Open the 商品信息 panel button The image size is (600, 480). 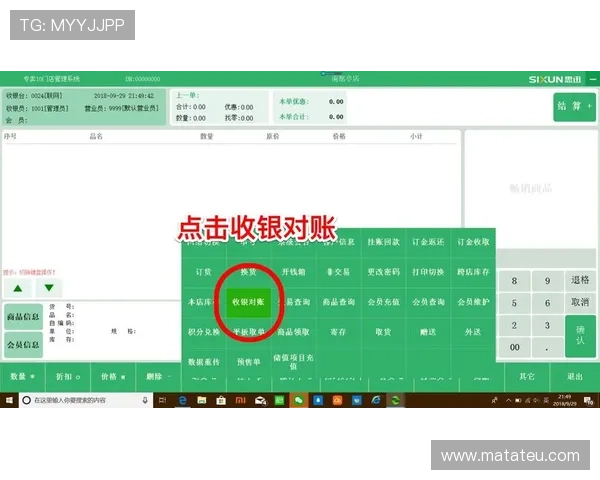point(23,317)
